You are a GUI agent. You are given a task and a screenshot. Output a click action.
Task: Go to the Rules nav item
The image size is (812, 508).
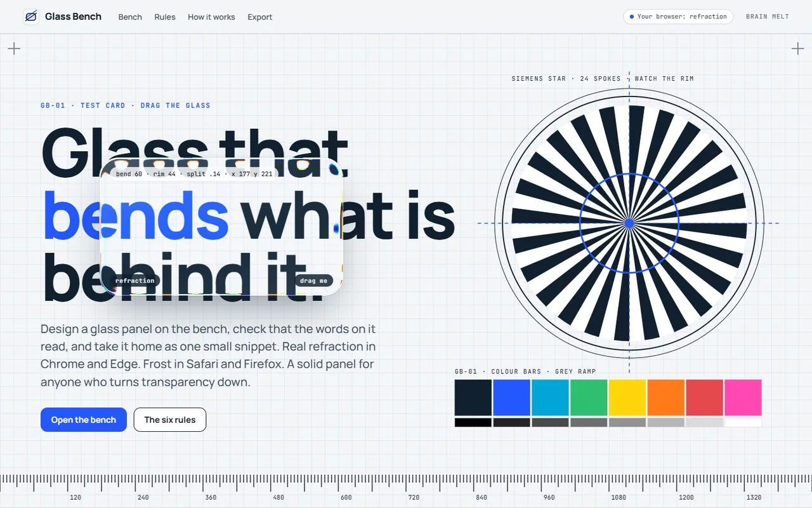pos(165,17)
